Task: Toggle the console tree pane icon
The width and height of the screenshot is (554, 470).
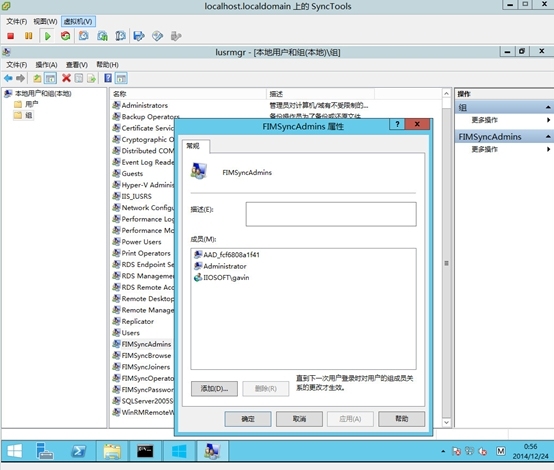Action: 50,78
